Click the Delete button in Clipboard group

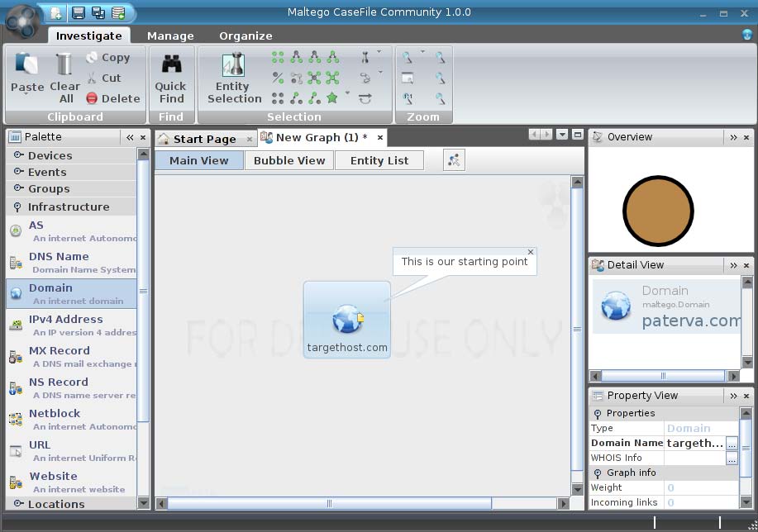114,98
